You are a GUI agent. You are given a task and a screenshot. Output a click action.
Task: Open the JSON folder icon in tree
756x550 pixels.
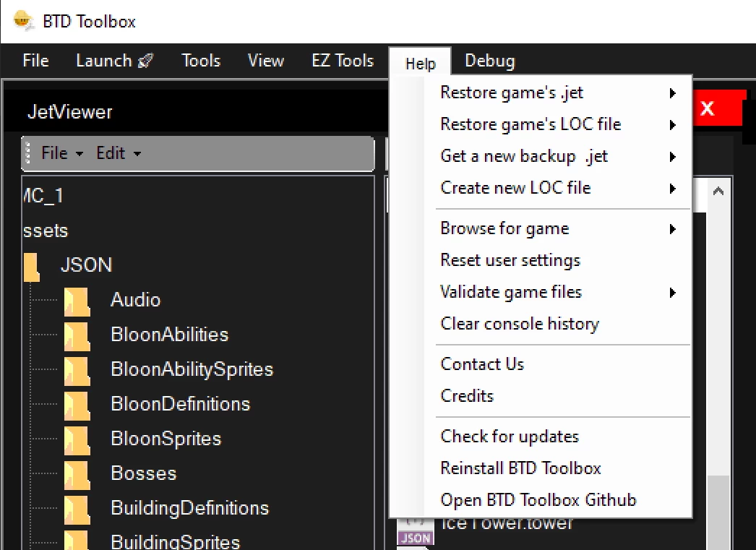[31, 266]
